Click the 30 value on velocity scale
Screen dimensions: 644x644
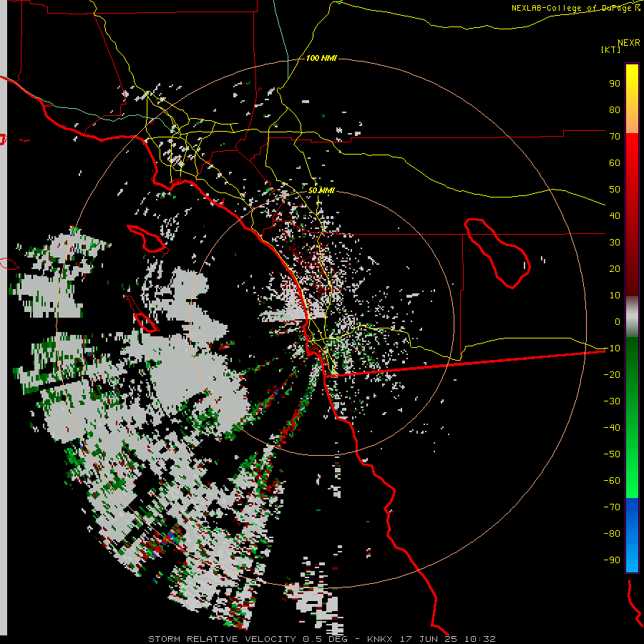coord(615,243)
